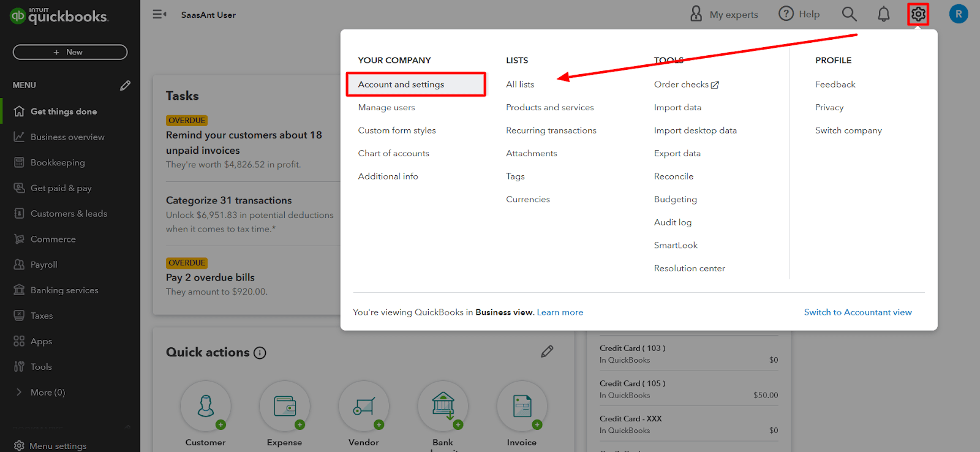The image size is (980, 452).
Task: Open My experts person icon
Action: coord(724,14)
